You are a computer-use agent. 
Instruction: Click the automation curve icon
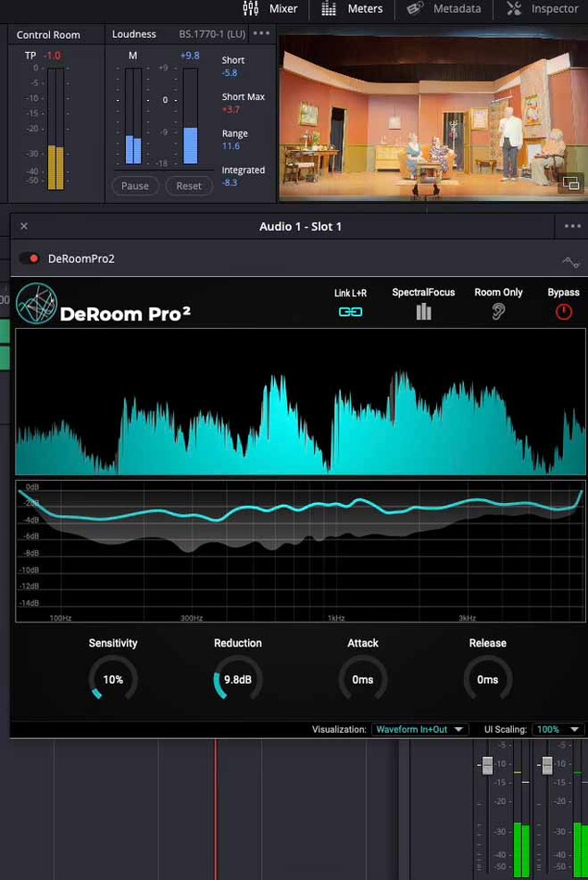pyautogui.click(x=570, y=262)
